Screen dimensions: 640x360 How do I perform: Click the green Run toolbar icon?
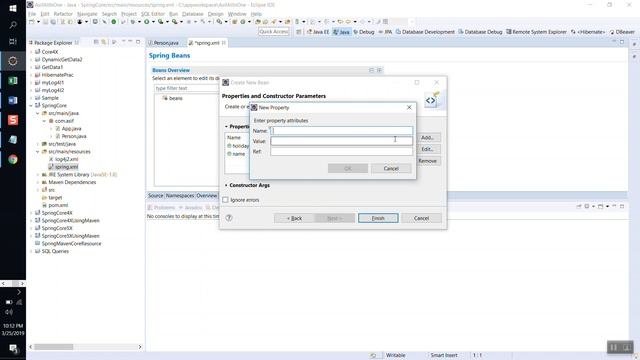pyautogui.click(x=147, y=22)
